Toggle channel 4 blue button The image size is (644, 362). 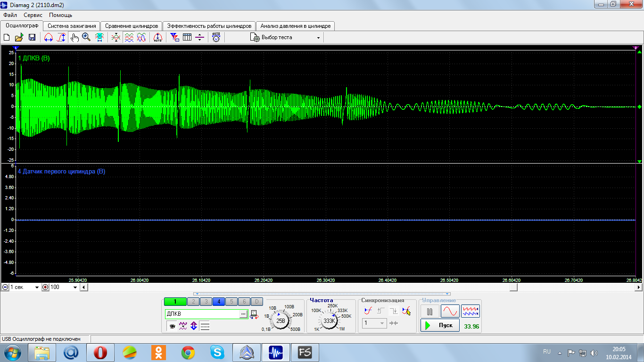(x=218, y=302)
